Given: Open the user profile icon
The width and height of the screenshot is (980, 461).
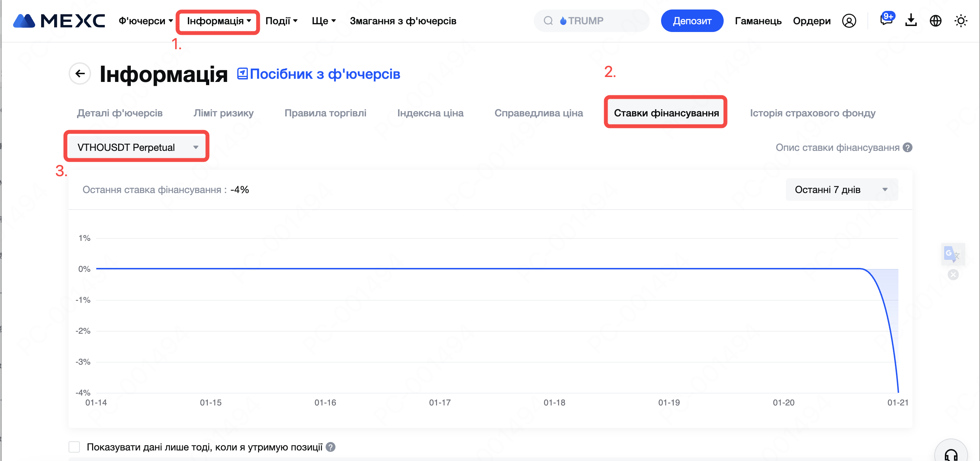Looking at the screenshot, I should 849,20.
